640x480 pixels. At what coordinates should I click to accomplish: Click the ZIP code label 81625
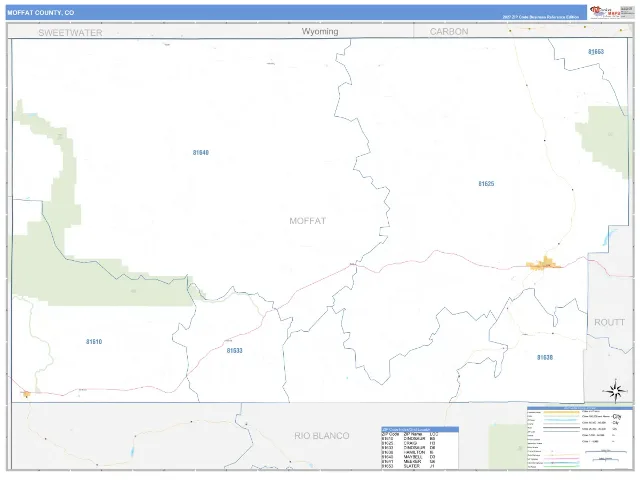click(486, 184)
